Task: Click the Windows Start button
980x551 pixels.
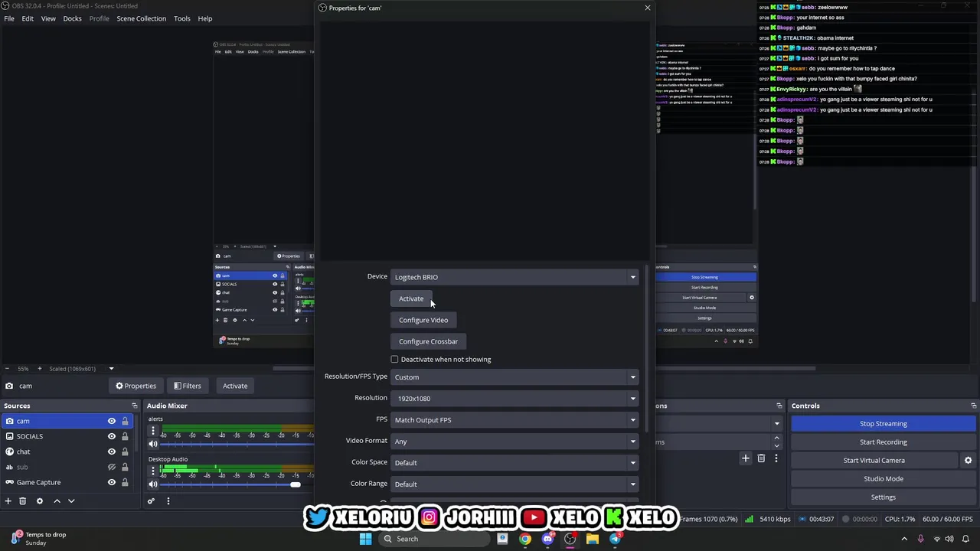Action: pyautogui.click(x=365, y=539)
